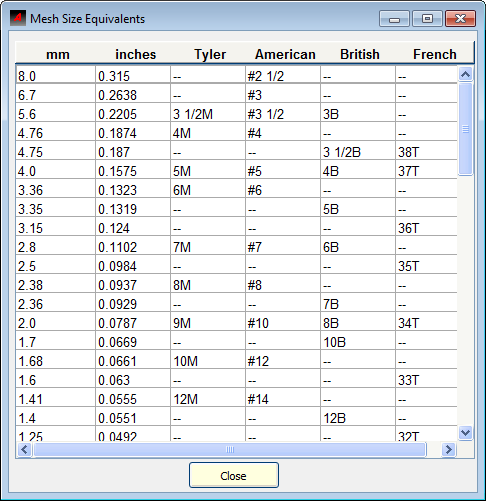
Task: Select the mm column header
Action: (x=58, y=54)
